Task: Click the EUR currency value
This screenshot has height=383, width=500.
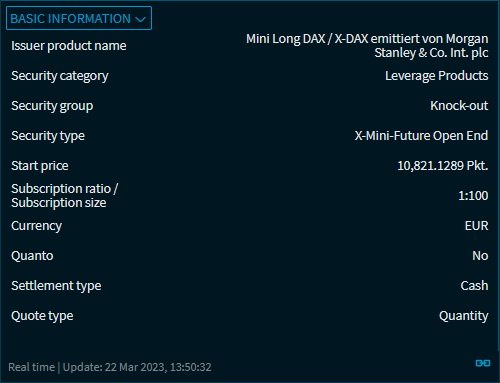Action: [x=476, y=226]
